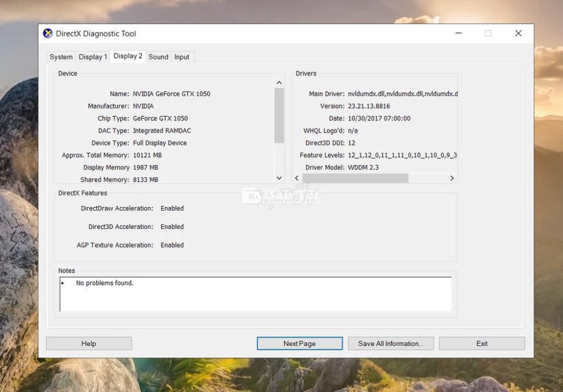This screenshot has width=563, height=392.
Task: Open the System tab
Action: click(x=61, y=57)
